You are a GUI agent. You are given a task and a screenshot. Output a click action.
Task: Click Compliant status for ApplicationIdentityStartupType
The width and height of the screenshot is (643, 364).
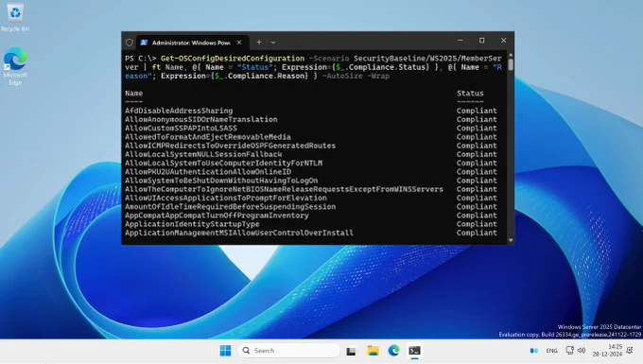pyautogui.click(x=477, y=224)
